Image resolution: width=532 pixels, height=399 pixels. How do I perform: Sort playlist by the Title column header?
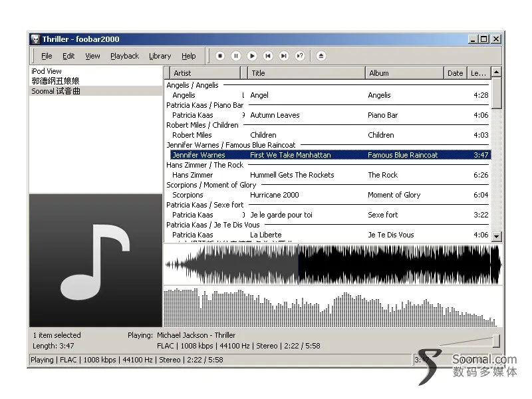(307, 73)
